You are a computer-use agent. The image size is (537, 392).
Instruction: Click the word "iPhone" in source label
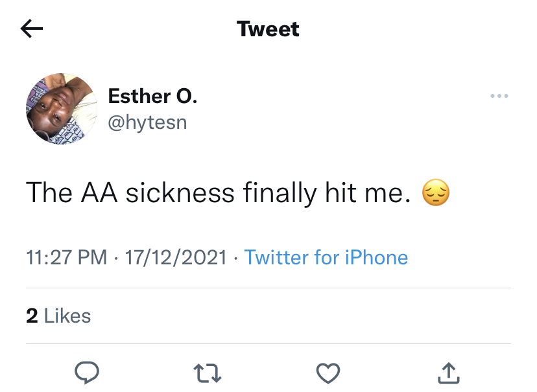tap(377, 257)
